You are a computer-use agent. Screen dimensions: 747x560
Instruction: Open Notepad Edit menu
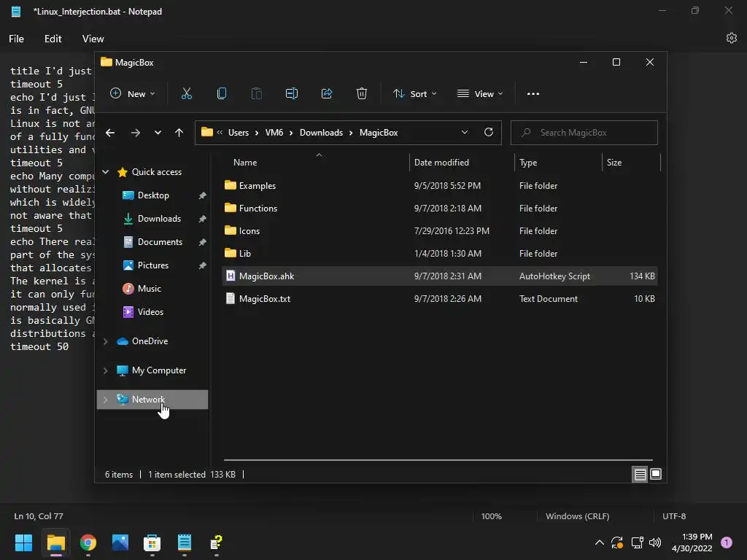coord(53,39)
